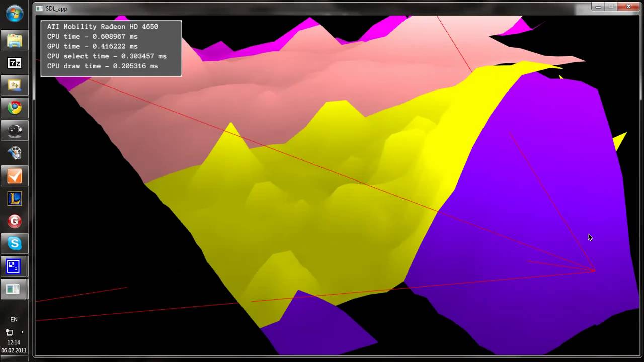Open Skype from the taskbar
The height and width of the screenshot is (362, 644).
(14, 244)
